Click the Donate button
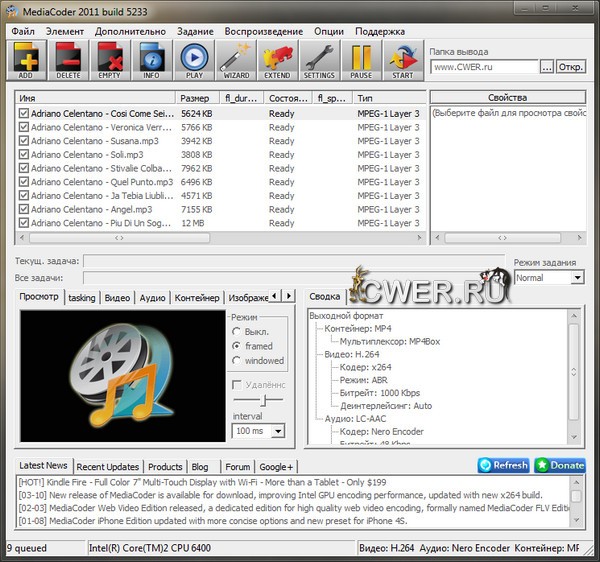The height and width of the screenshot is (562, 600). pos(560,465)
